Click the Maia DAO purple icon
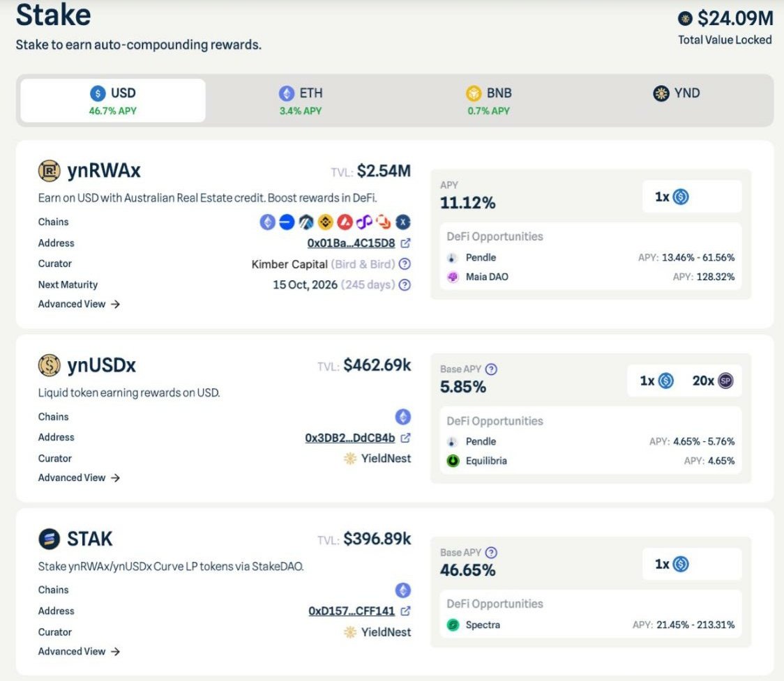This screenshot has width=784, height=681. [453, 277]
